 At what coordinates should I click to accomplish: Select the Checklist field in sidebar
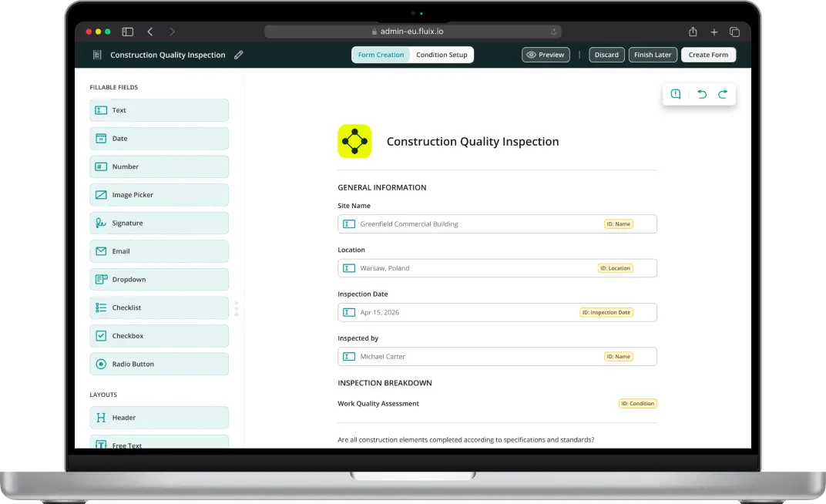coord(159,307)
